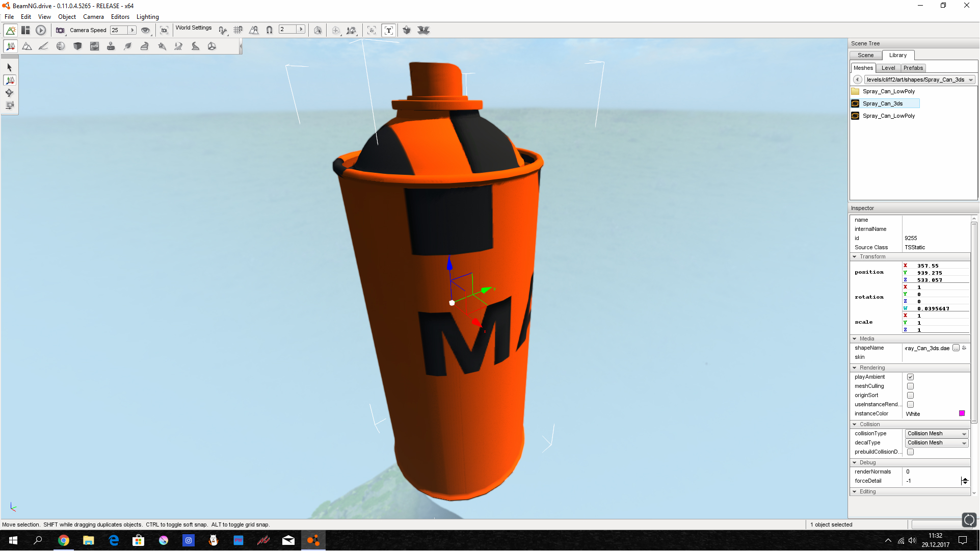Select the Forest Editor leaf icon

(x=128, y=46)
